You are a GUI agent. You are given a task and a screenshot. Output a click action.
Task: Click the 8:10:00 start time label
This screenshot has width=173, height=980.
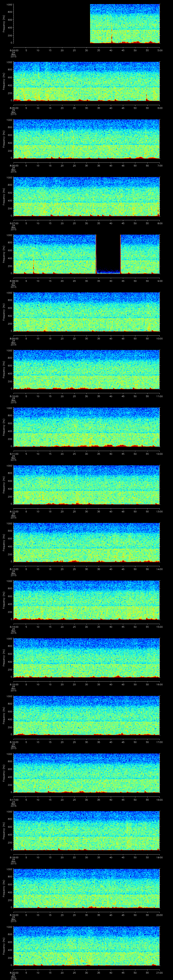tap(13, 396)
